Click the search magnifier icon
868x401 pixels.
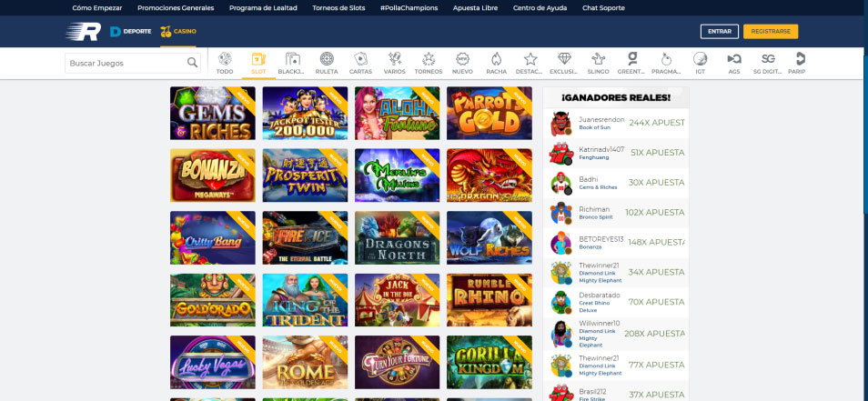[192, 63]
